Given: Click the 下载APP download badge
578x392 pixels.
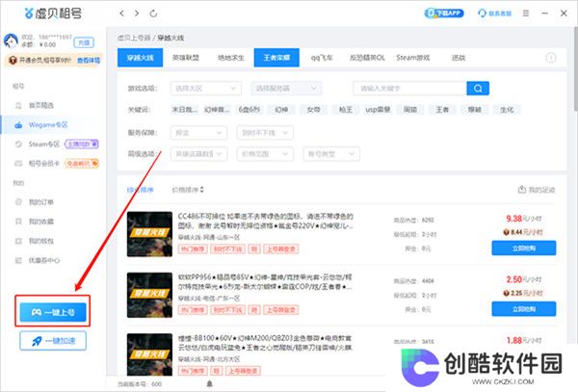Looking at the screenshot, I should tap(444, 13).
